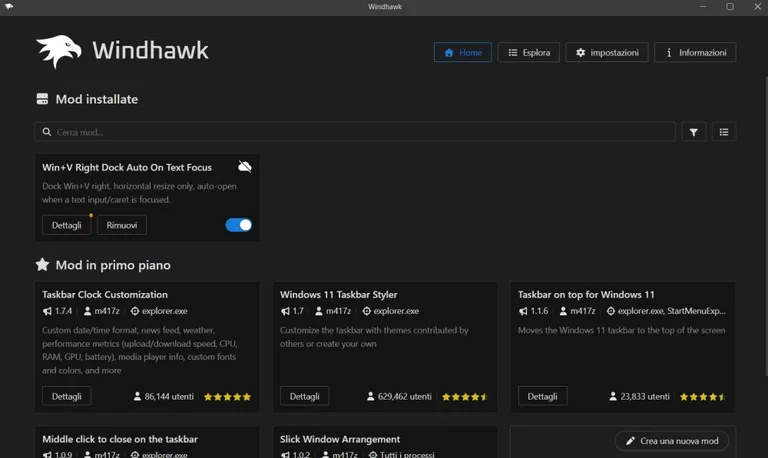This screenshot has height=458, width=768.
Task: Open the Home tab
Action: [x=462, y=52]
